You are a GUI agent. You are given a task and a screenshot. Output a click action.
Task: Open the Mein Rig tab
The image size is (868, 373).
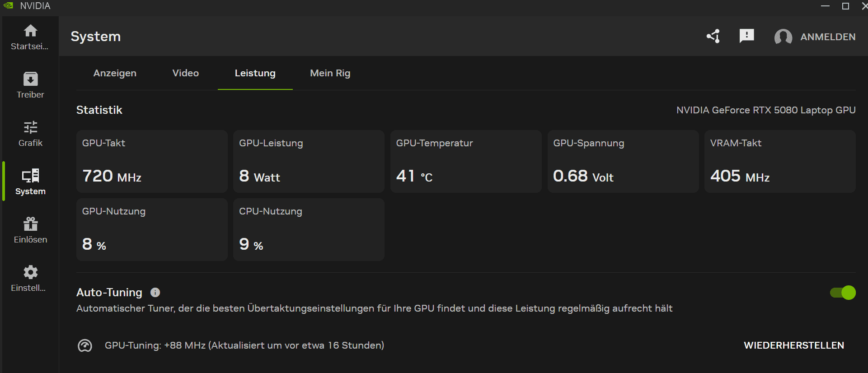[x=330, y=73]
